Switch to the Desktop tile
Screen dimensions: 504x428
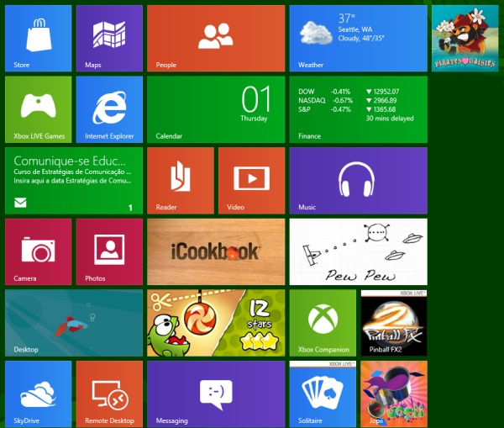point(74,323)
